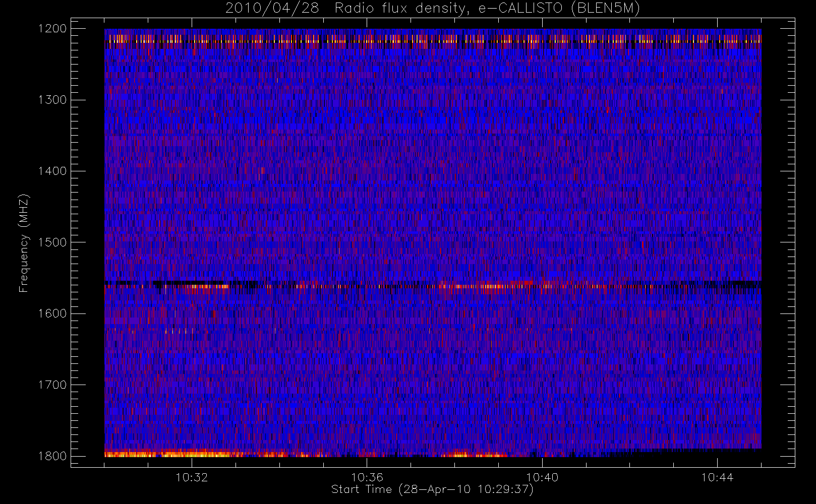
Task: Click the 1800 frequency tick label
Action: pos(52,456)
